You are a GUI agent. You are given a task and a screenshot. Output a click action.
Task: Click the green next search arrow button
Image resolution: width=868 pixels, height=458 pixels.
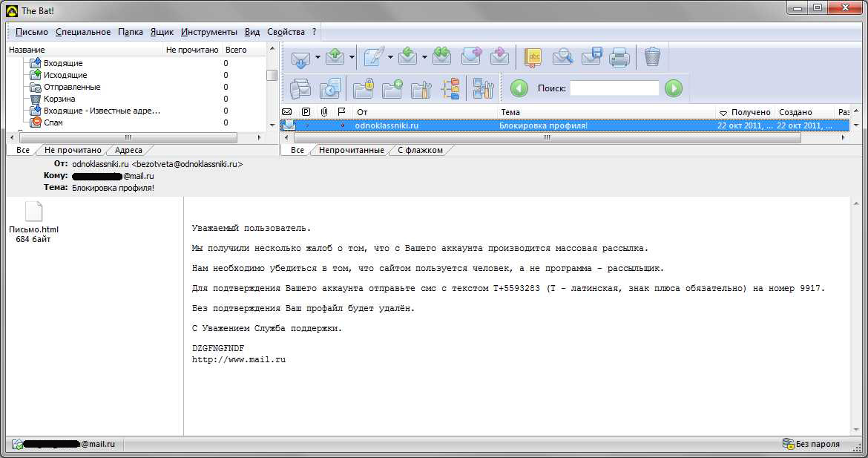[x=673, y=88]
